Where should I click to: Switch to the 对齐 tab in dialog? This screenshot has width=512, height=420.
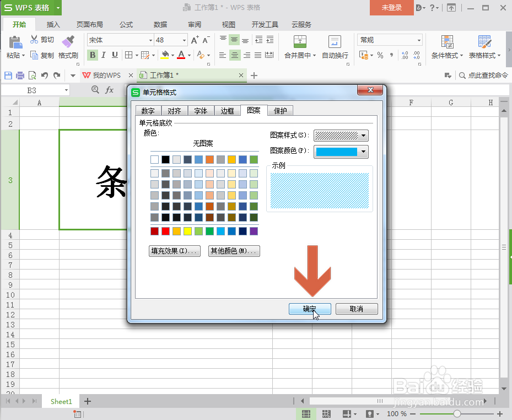tap(174, 111)
